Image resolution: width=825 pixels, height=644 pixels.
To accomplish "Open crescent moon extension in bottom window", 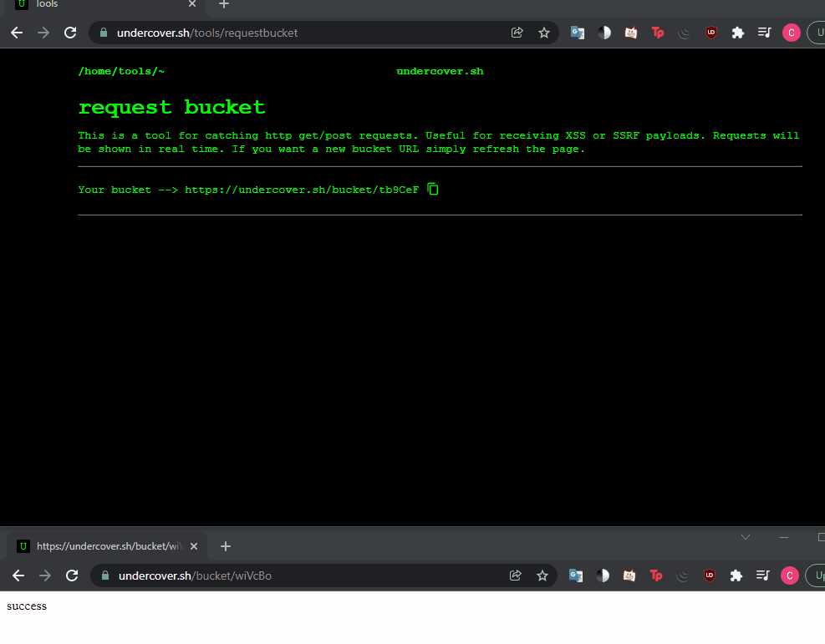I will point(683,576).
